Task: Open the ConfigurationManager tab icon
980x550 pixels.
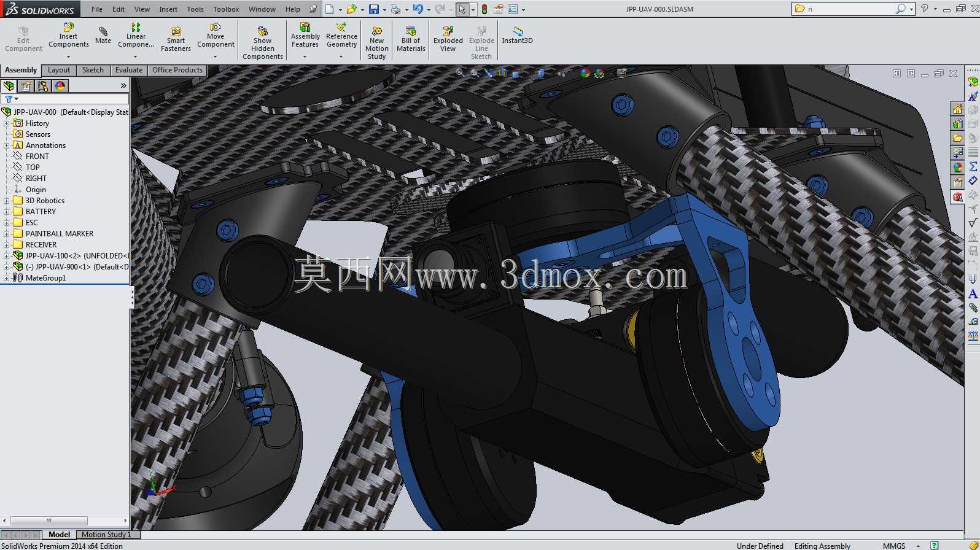Action: 43,86
